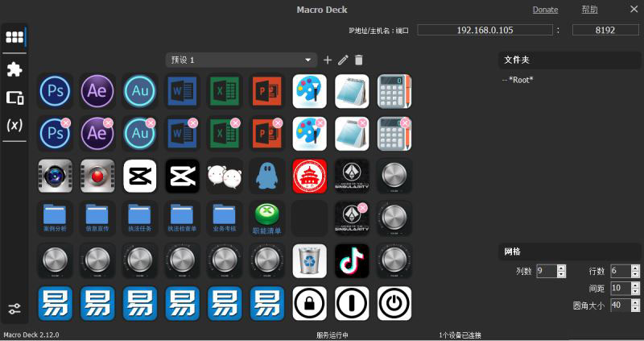Open the device manager sidebar icon
644x341 pixels.
click(x=14, y=98)
